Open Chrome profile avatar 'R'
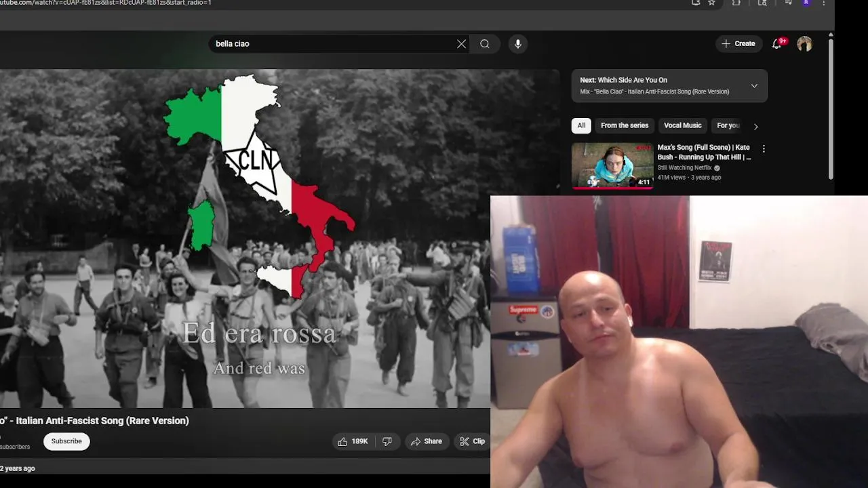The width and height of the screenshot is (868, 488). [806, 3]
